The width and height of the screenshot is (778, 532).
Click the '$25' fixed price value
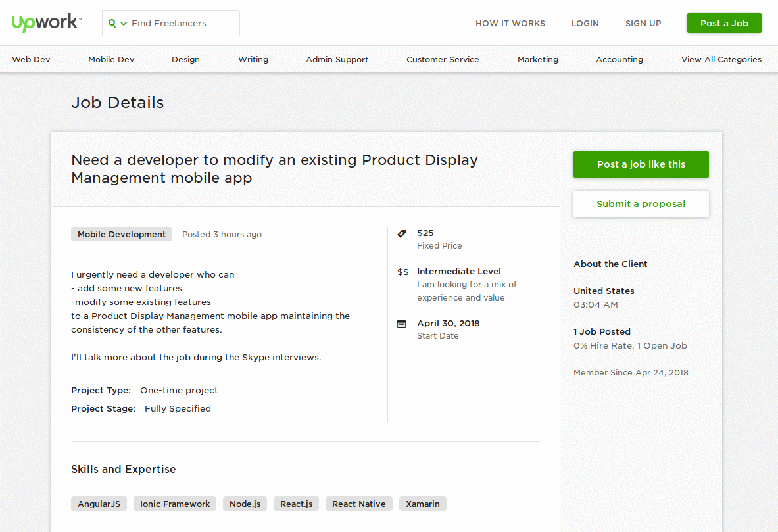[x=425, y=233]
